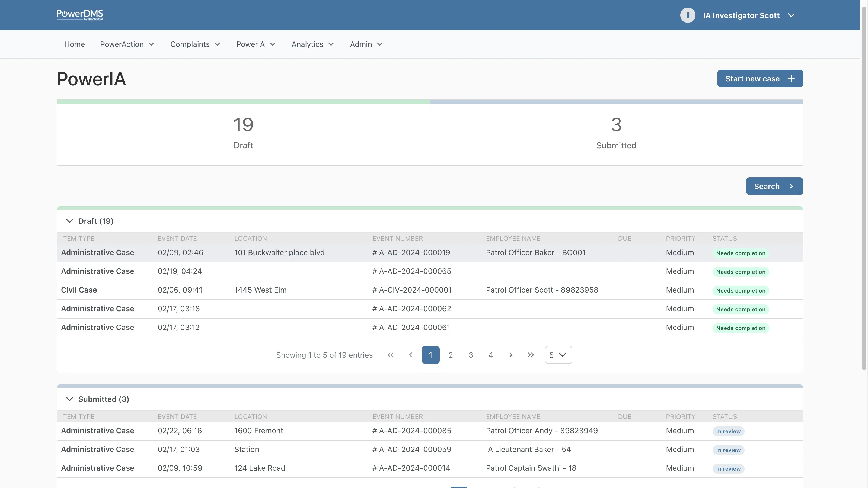Open Civil Case #IA-CIV-2024-000001
The image size is (868, 488).
coord(430,290)
